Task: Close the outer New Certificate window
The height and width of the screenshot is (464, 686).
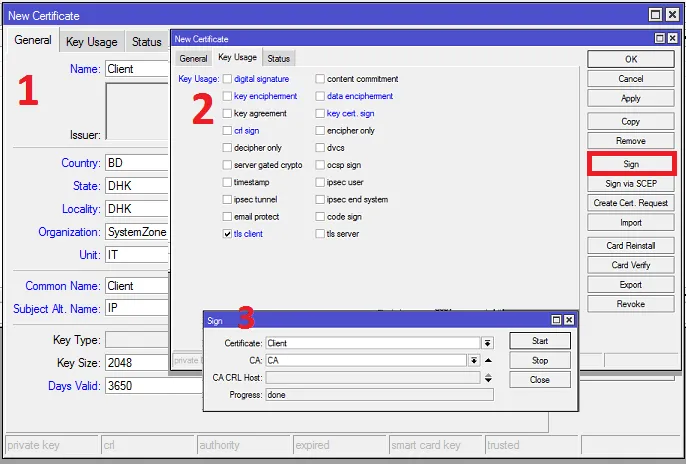Action: (672, 15)
